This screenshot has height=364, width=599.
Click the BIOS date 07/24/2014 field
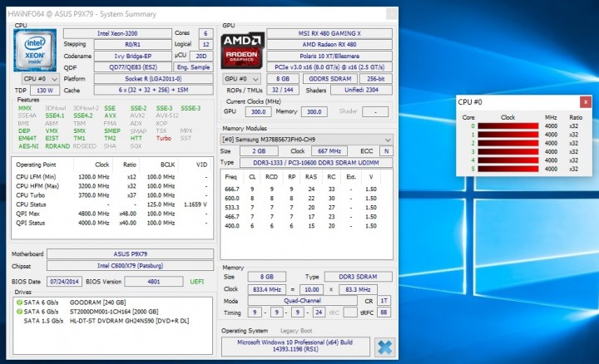coord(64,282)
